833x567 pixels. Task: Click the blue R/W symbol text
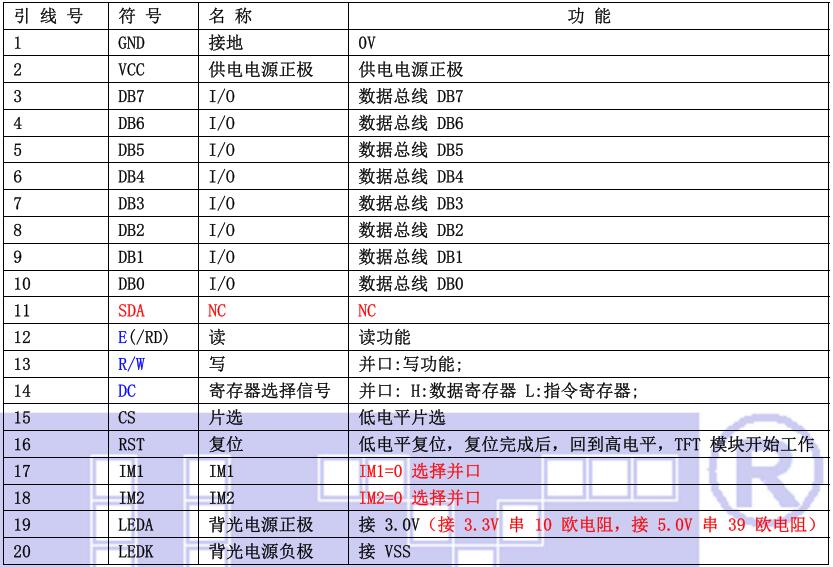point(132,364)
